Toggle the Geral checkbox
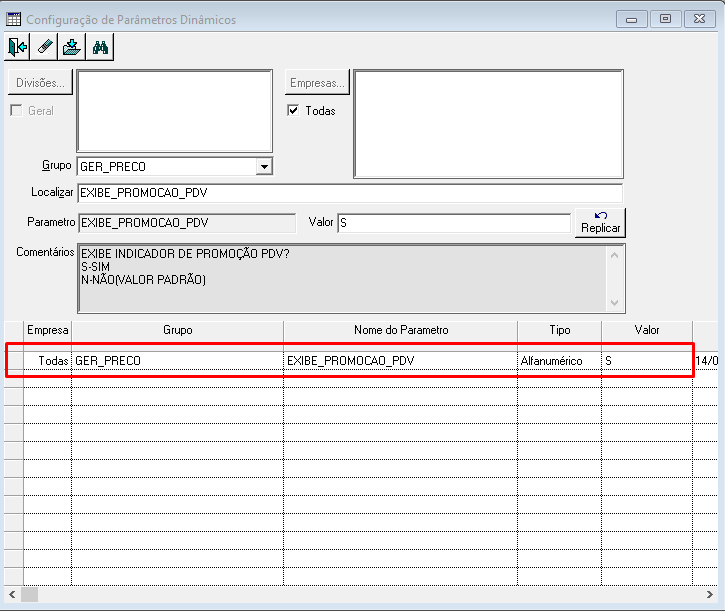This screenshot has height=611, width=725. click(x=16, y=111)
